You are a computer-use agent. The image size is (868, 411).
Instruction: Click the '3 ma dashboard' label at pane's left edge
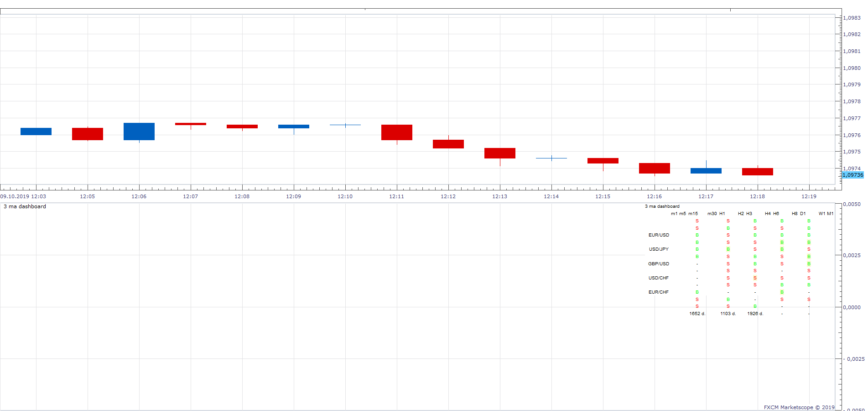pos(25,206)
